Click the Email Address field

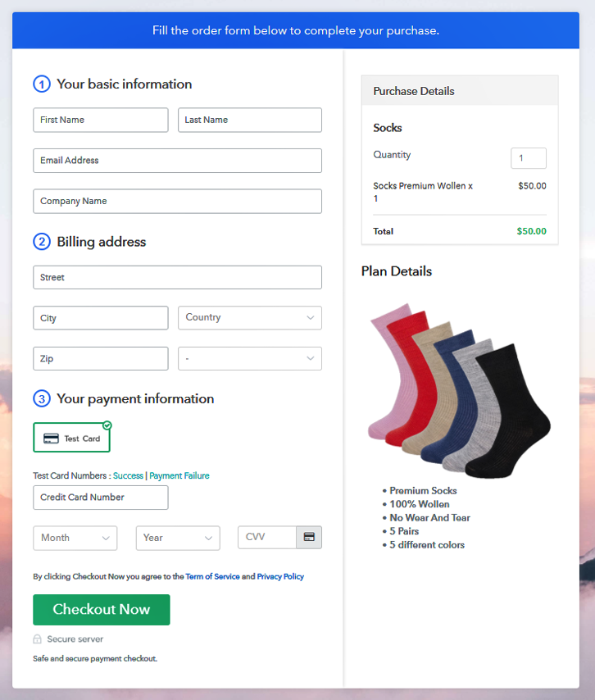177,161
